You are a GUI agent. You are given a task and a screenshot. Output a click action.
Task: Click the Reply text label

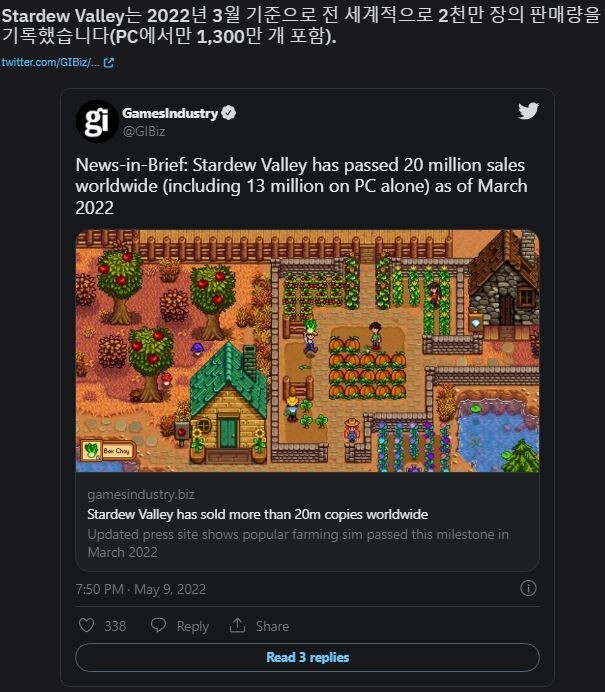click(x=192, y=626)
